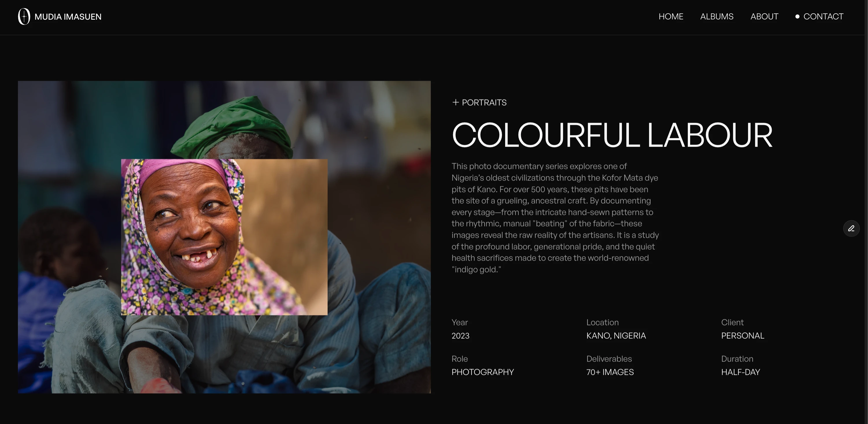Click the pencil edit icon button
The height and width of the screenshot is (424, 868).
(851, 228)
